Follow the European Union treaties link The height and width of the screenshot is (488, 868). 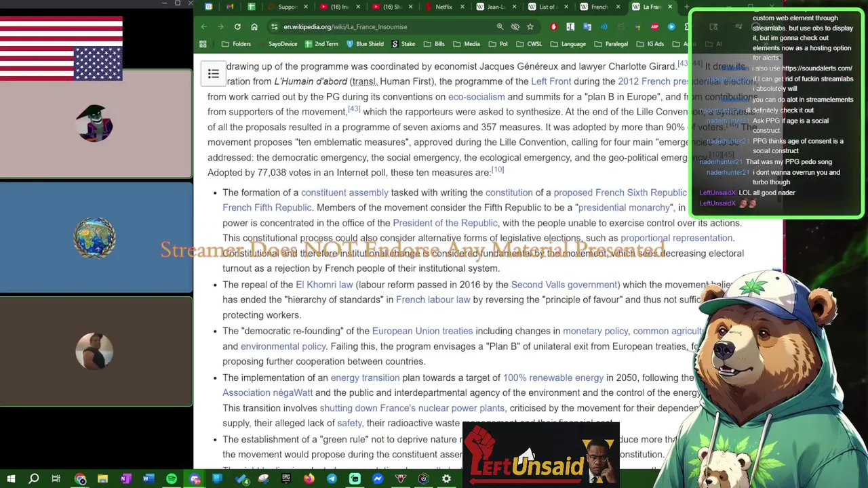(x=422, y=331)
